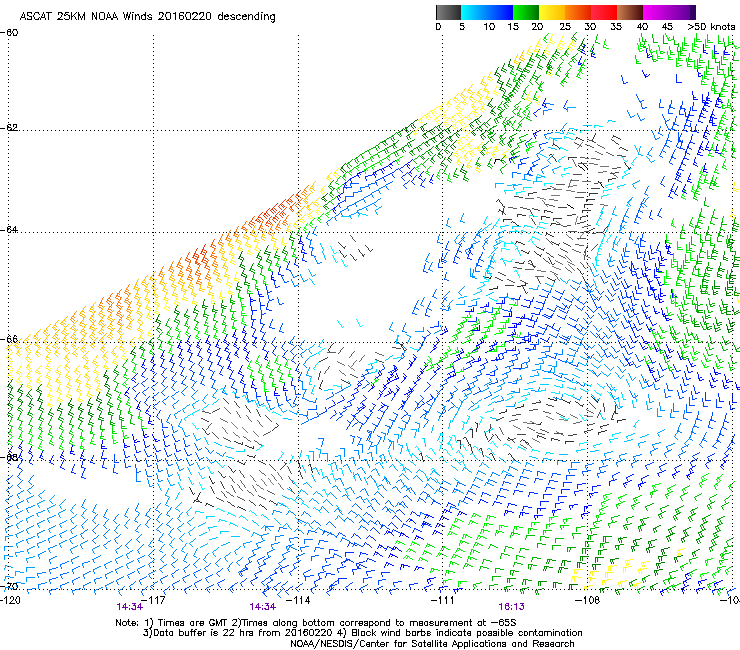Click the '-64' latitude axis label
This screenshot has width=740, height=650.
click(9, 230)
